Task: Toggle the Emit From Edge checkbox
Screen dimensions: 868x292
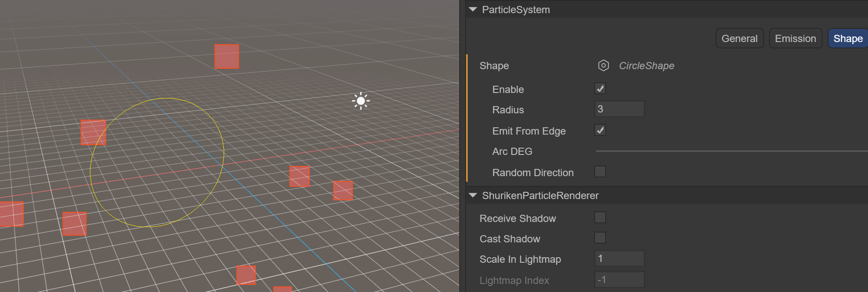Action: [600, 130]
